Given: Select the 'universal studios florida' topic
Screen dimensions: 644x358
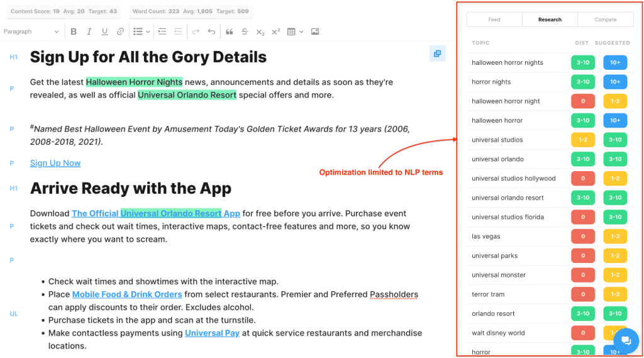Looking at the screenshot, I should click(x=508, y=217).
